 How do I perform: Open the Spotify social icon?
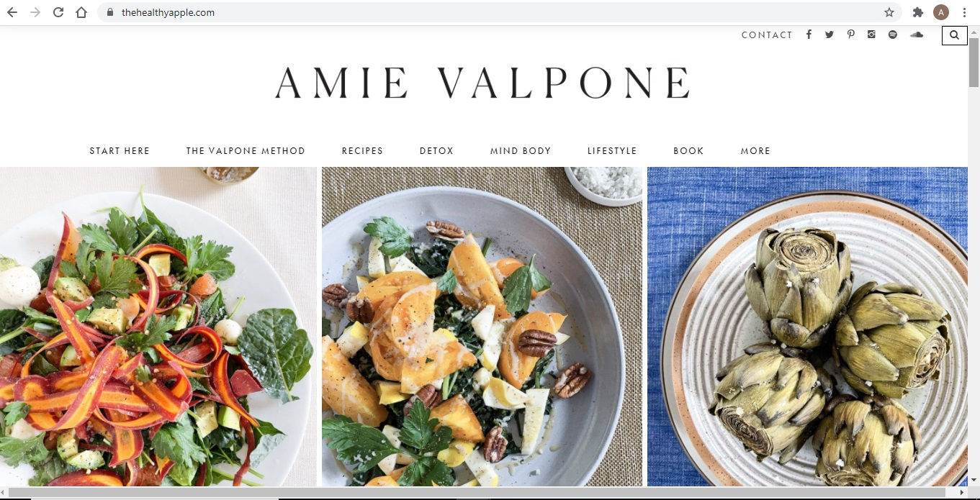893,35
